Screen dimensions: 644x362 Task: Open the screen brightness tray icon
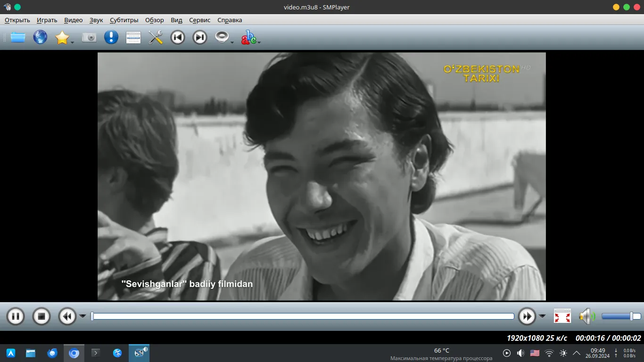coord(563,353)
